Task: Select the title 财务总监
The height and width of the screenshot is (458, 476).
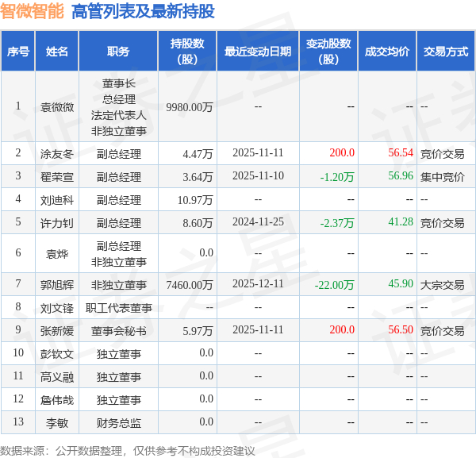Action: coord(119,423)
